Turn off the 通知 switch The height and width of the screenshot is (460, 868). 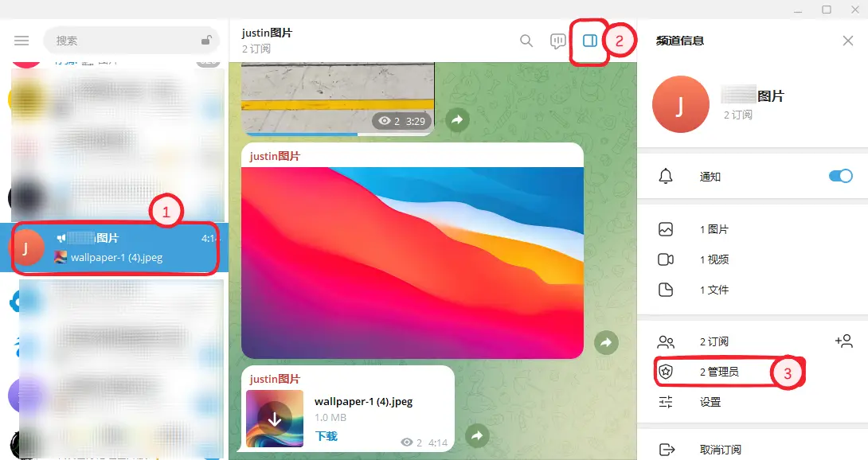840,176
